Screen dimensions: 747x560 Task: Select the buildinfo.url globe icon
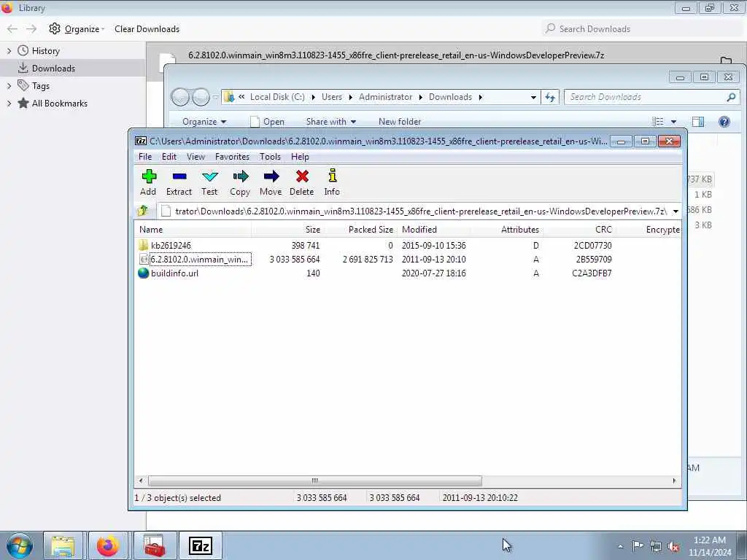pyautogui.click(x=144, y=273)
